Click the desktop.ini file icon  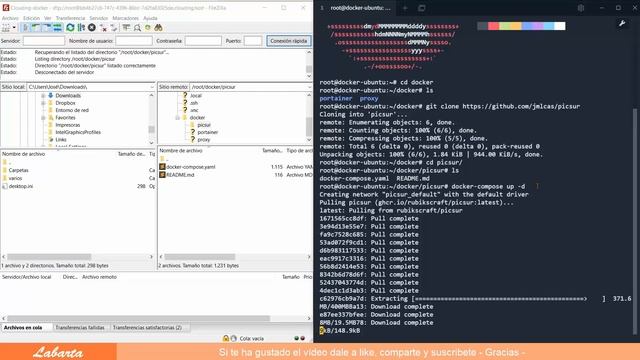5,186
